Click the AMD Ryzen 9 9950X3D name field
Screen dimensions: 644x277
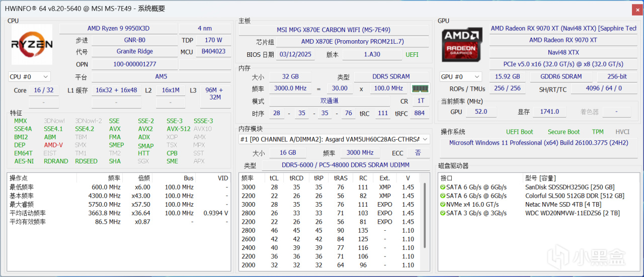[x=118, y=29]
